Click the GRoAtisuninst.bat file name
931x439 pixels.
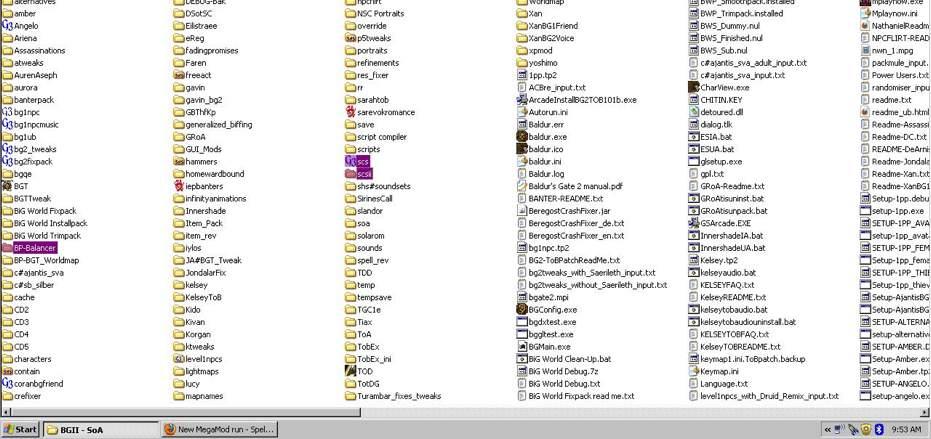[x=732, y=198]
